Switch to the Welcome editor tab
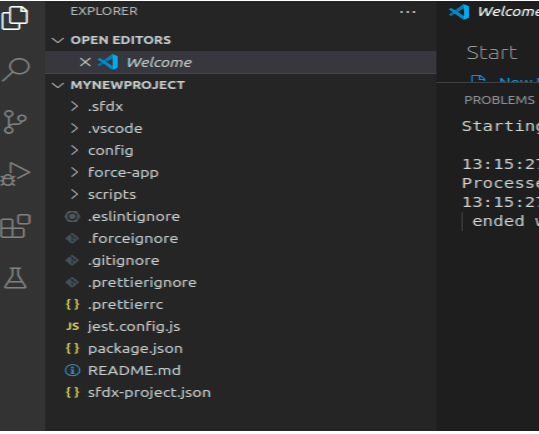The width and height of the screenshot is (539, 434). tap(494, 12)
